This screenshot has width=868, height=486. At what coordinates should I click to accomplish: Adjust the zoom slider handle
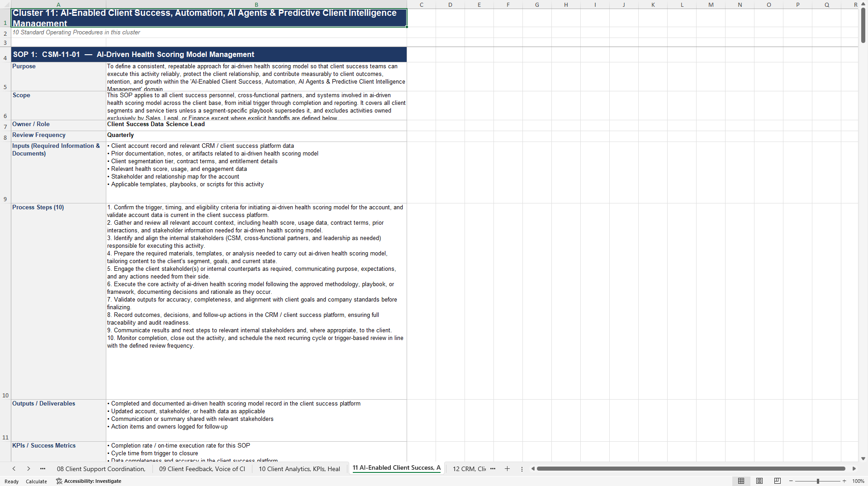(818, 481)
